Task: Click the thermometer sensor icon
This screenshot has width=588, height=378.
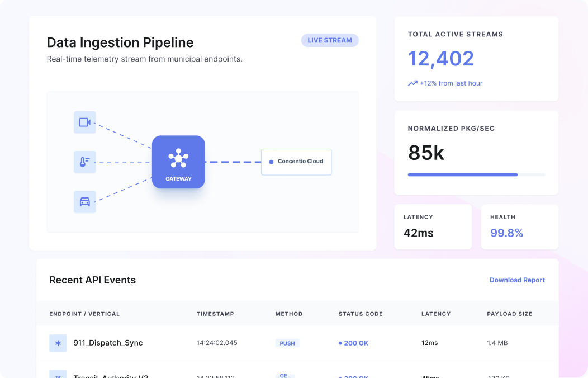Action: [x=84, y=162]
